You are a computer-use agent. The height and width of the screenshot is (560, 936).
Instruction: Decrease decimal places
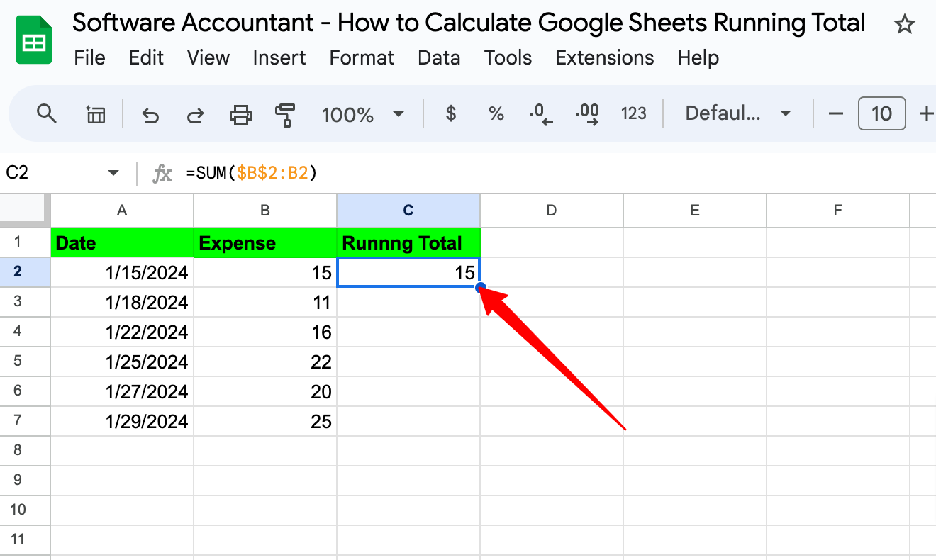click(x=541, y=114)
